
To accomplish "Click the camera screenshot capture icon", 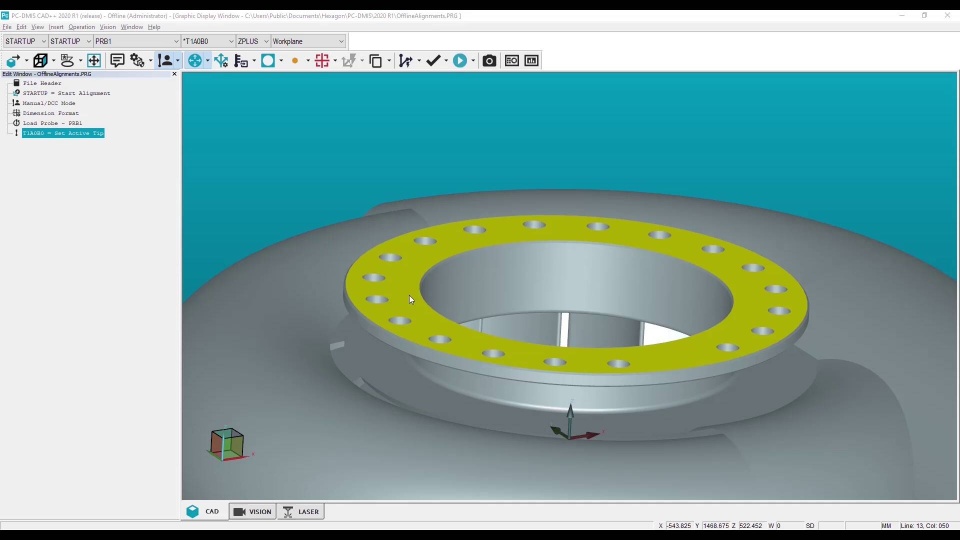I will click(489, 61).
